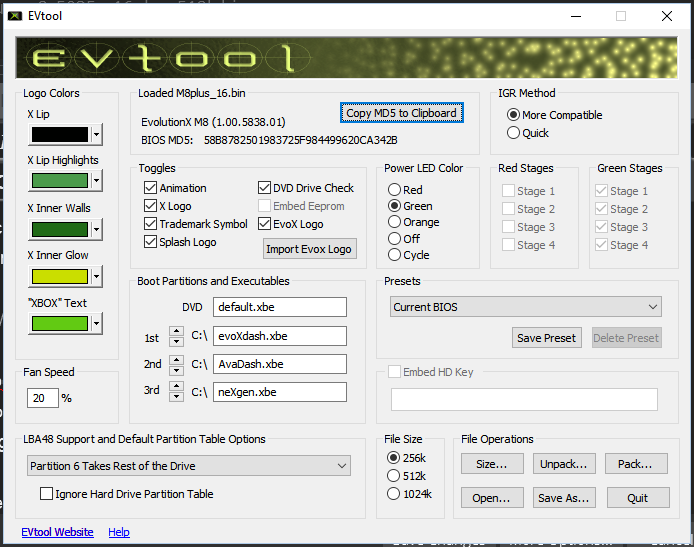This screenshot has height=547, width=694.
Task: Expand the X Inner Glow color picker
Action: [x=96, y=277]
